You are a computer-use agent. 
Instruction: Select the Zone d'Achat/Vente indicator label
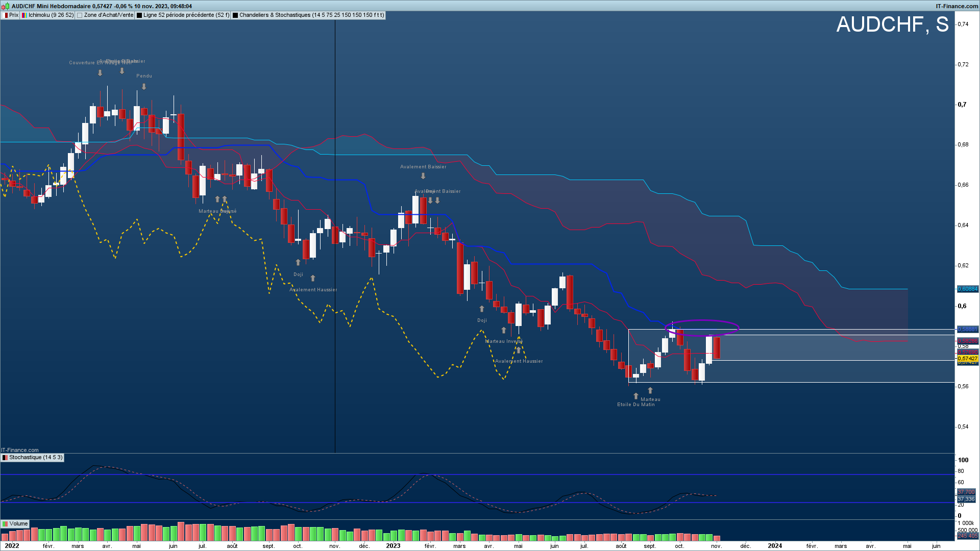[108, 15]
